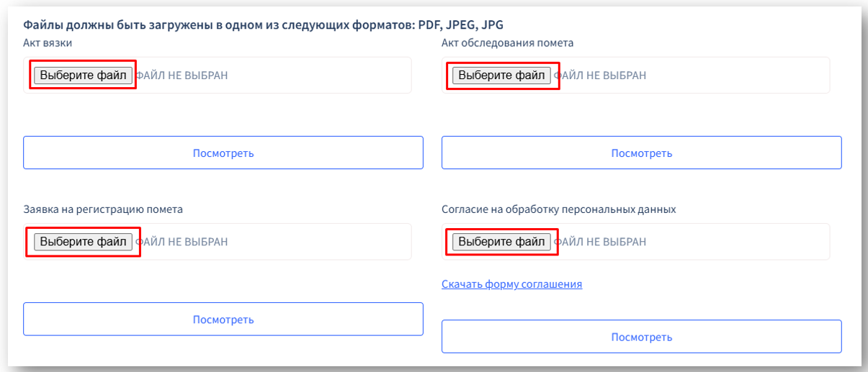This screenshot has width=868, height=372.
Task: Select file for Согласие на обработку персональных данных
Action: tap(501, 242)
